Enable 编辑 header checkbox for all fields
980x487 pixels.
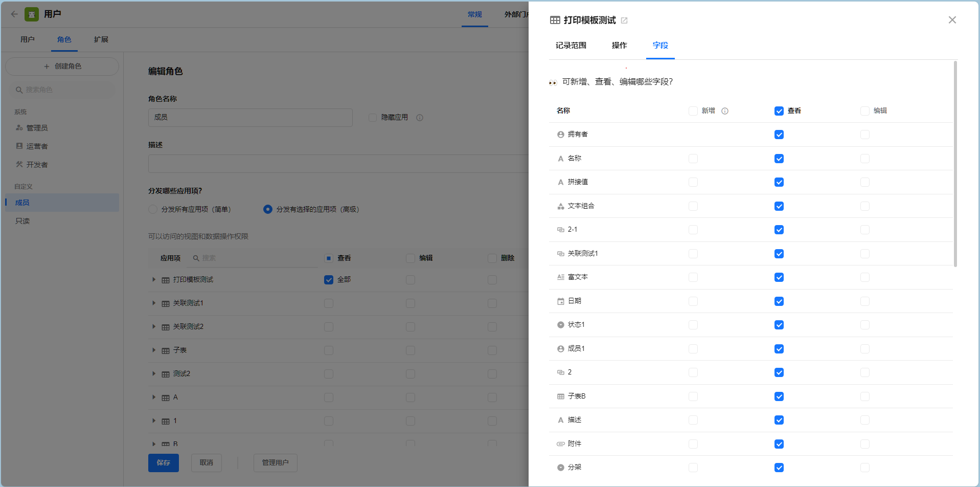point(865,111)
